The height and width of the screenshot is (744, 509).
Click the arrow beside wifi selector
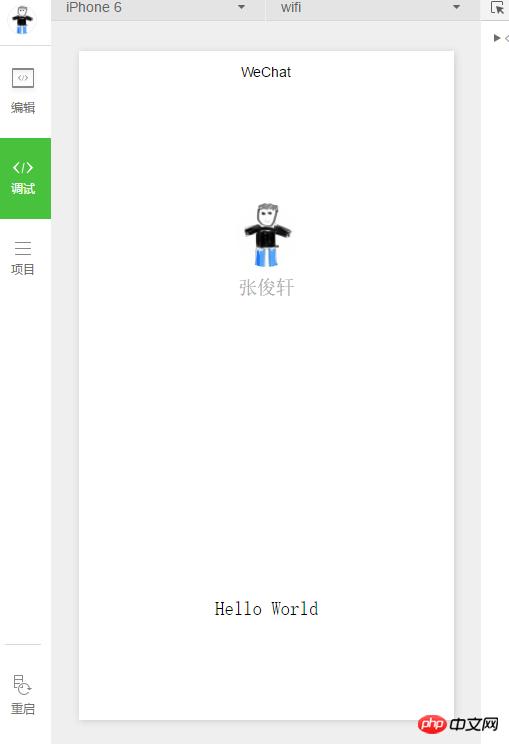pos(456,7)
